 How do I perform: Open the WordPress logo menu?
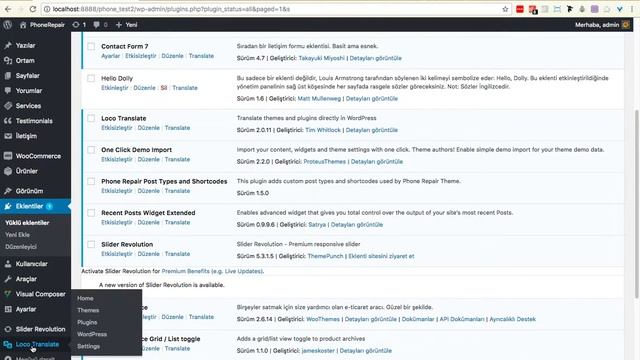click(7, 25)
